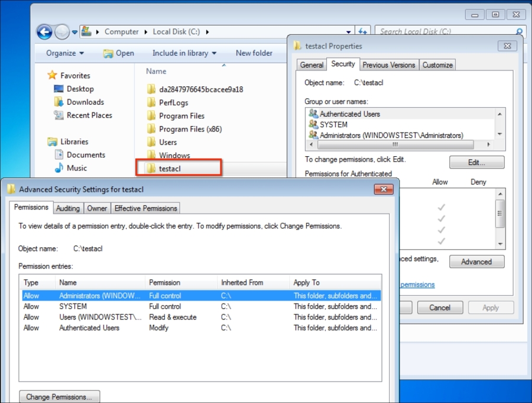Click the Desktop icon in Favorites
The width and height of the screenshot is (532, 403).
59,89
